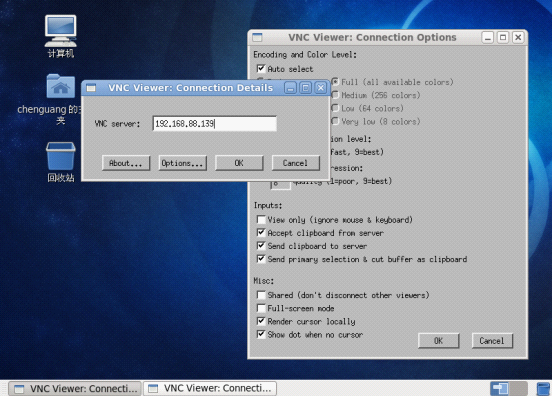Click the workspace switcher in the panel
The height and width of the screenshot is (397, 553).
[509, 389]
